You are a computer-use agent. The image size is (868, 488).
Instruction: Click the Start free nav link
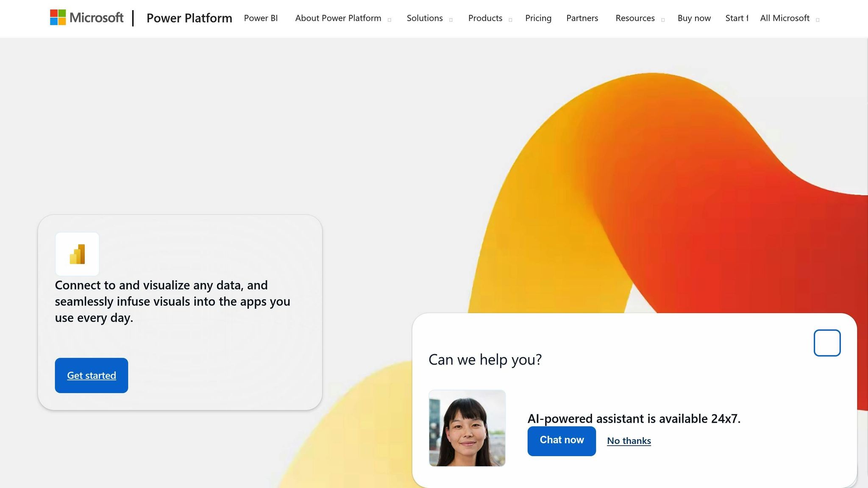click(737, 18)
